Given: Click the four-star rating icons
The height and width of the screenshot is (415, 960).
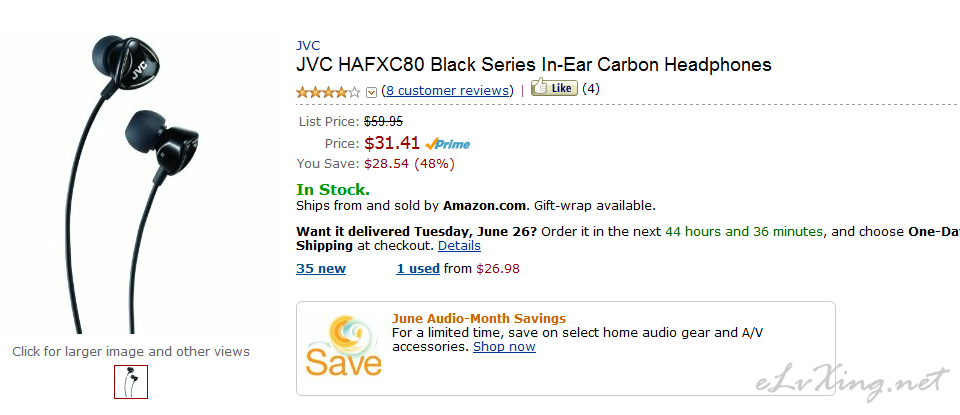Looking at the screenshot, I should [328, 92].
